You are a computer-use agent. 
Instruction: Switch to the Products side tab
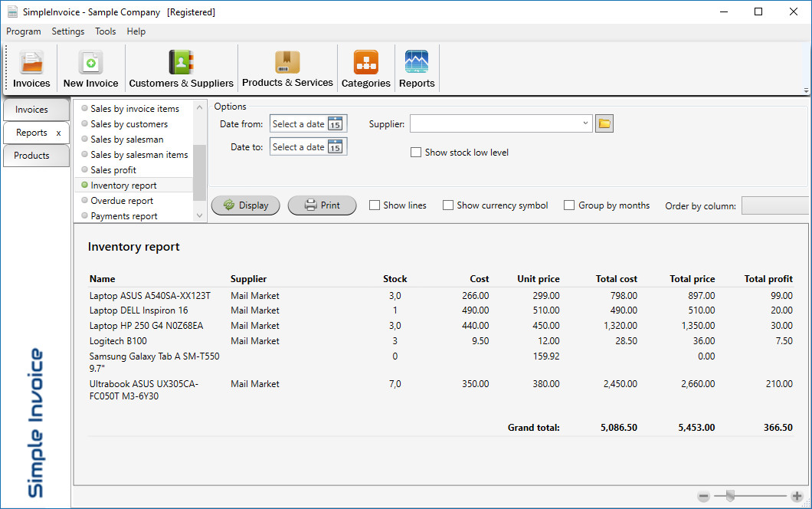36,156
